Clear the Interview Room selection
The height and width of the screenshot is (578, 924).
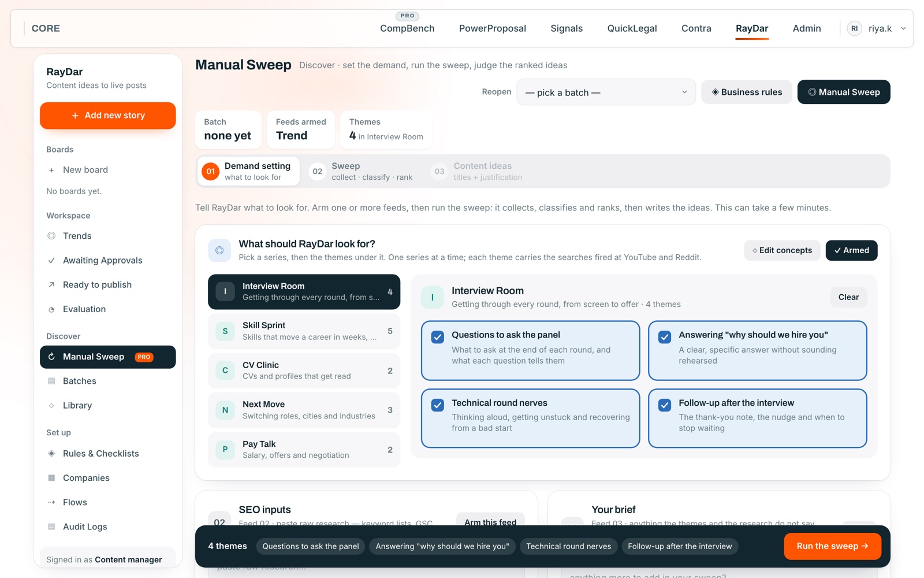pos(848,297)
